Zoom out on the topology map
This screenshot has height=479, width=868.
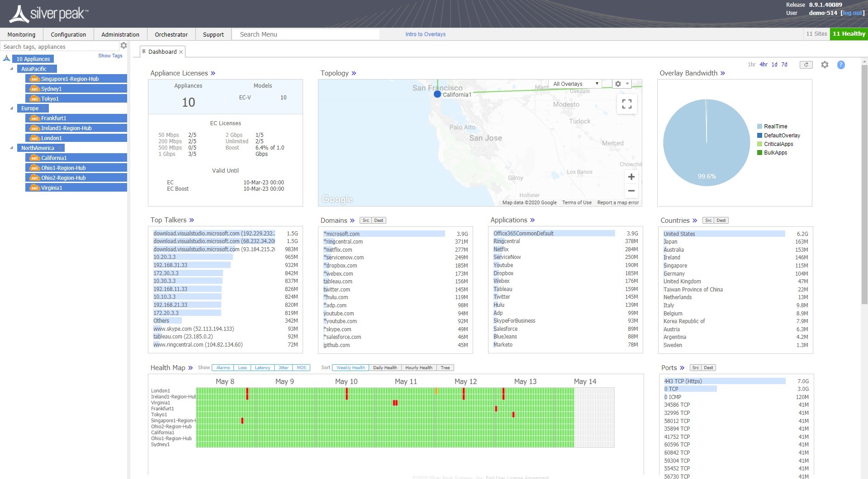(631, 191)
